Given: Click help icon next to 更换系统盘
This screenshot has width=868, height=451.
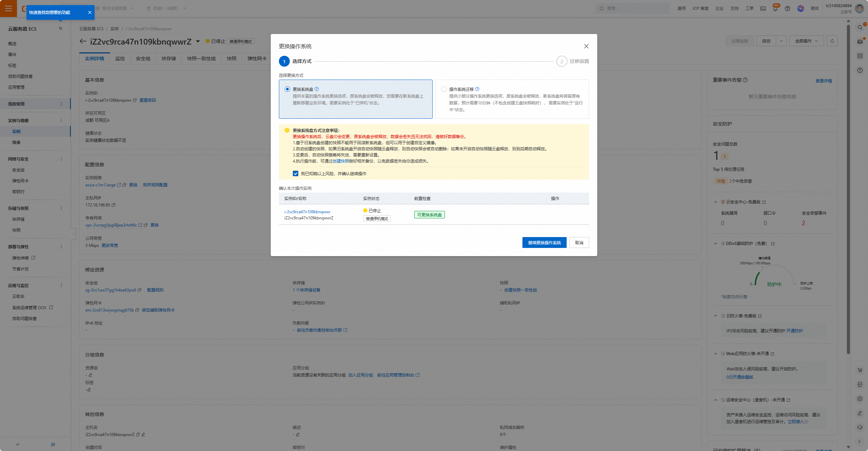Looking at the screenshot, I should (x=317, y=89).
